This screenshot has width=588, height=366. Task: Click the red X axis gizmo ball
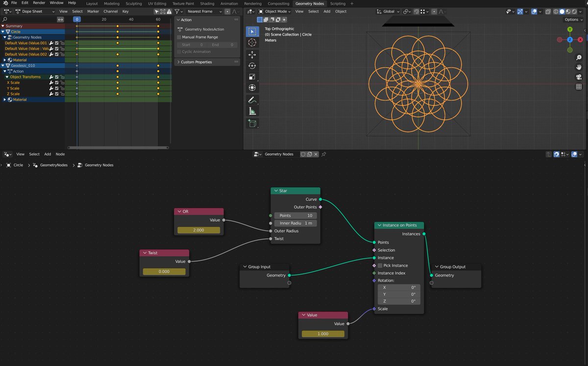pos(581,39)
